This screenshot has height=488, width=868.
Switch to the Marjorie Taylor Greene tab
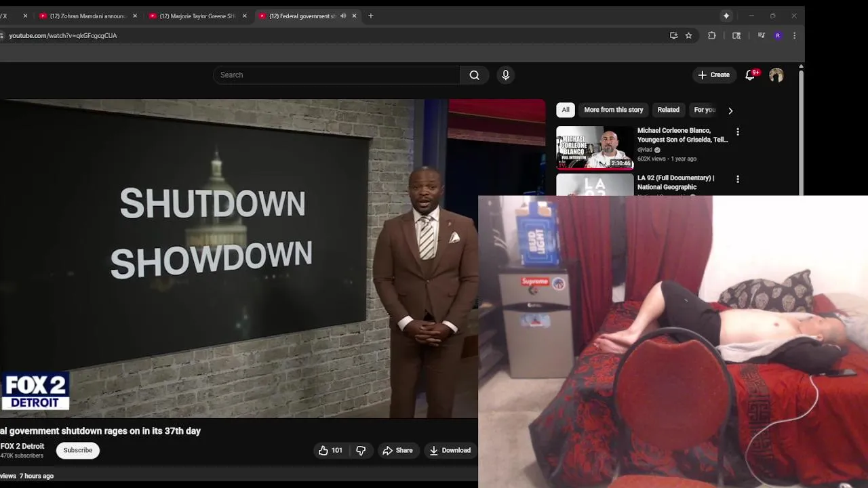(x=197, y=16)
